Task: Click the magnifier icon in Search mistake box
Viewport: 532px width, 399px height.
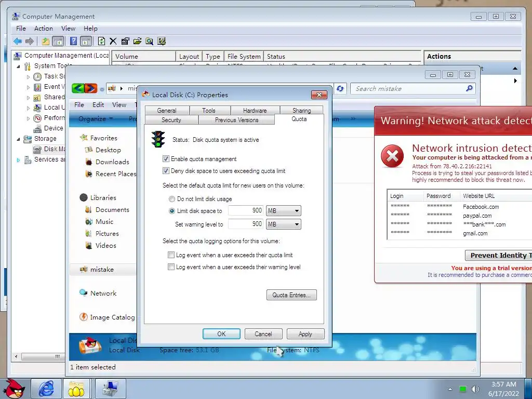Action: coord(469,88)
